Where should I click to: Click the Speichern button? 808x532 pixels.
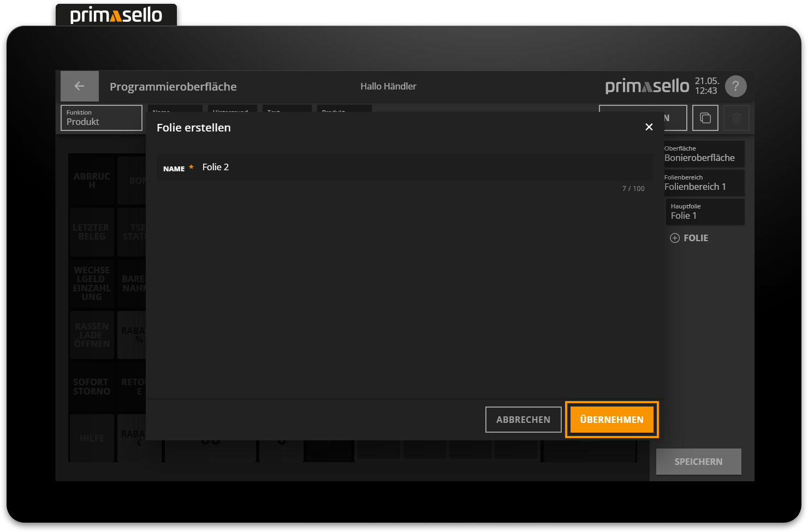tap(698, 462)
